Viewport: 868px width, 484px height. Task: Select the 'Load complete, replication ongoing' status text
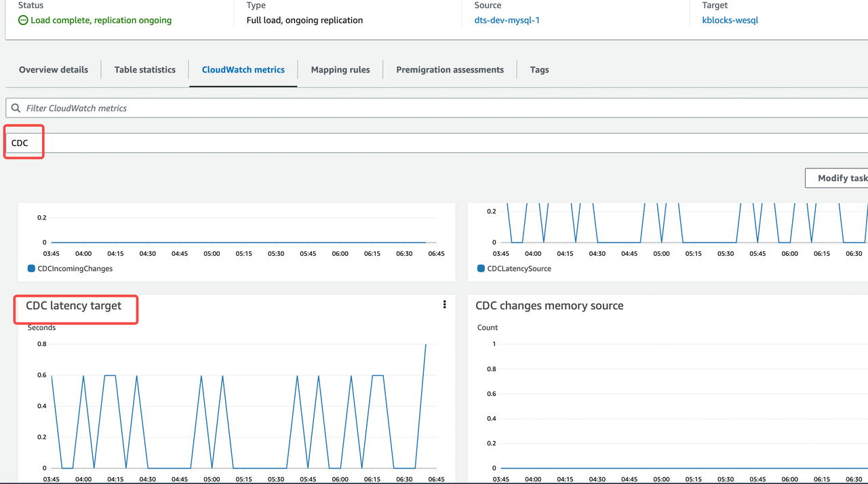(101, 20)
